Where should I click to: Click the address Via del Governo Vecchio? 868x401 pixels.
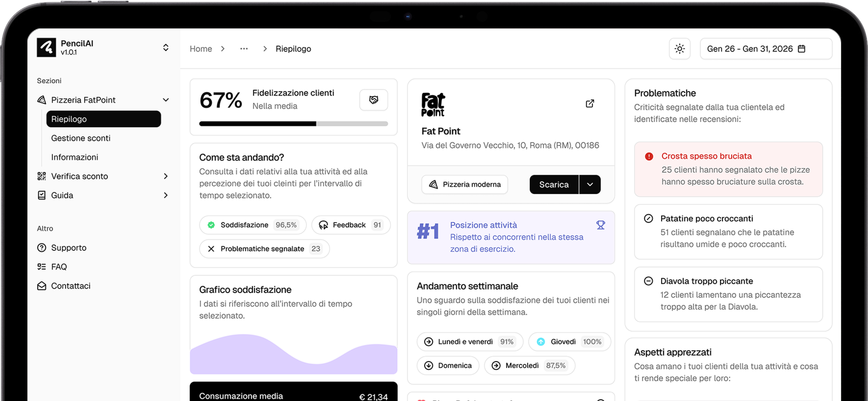[510, 145]
